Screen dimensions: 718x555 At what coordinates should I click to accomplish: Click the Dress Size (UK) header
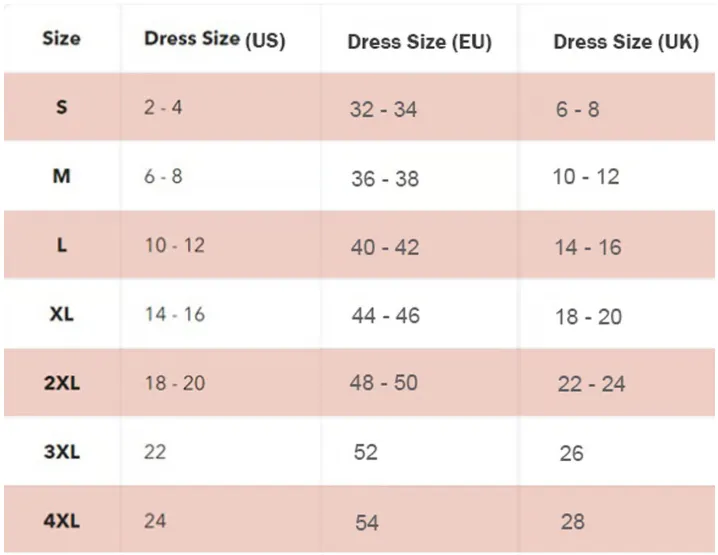pyautogui.click(x=626, y=43)
